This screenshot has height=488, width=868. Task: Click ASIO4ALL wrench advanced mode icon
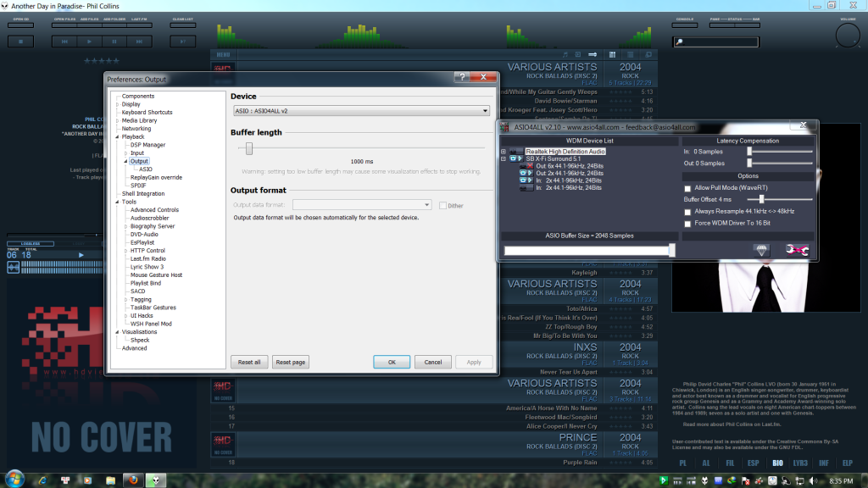pos(797,250)
